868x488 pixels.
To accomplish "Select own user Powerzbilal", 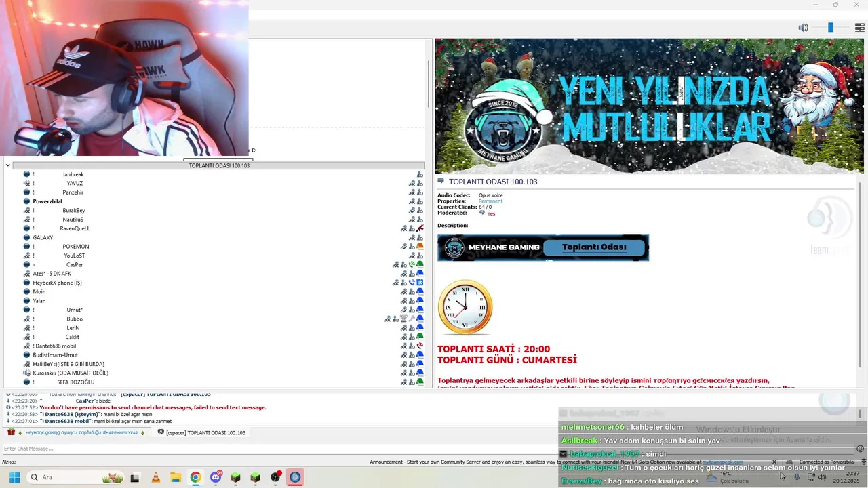I will 47,201.
